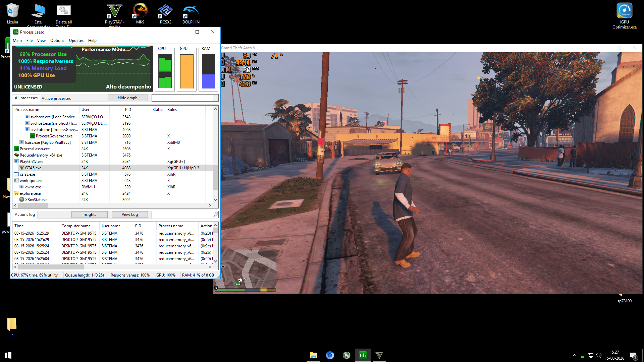Show hidden system tray icons

pos(575,355)
